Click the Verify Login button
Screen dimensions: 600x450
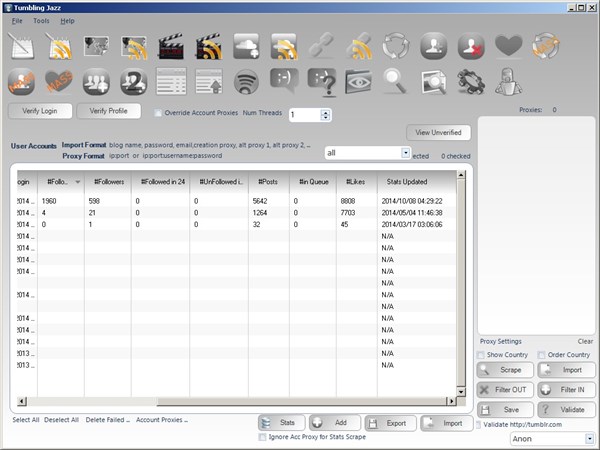(40, 111)
